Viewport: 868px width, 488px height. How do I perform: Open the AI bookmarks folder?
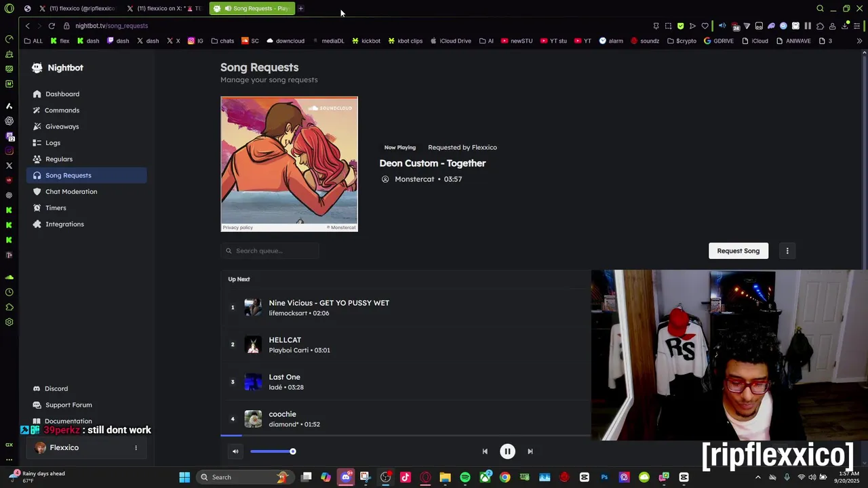point(486,41)
